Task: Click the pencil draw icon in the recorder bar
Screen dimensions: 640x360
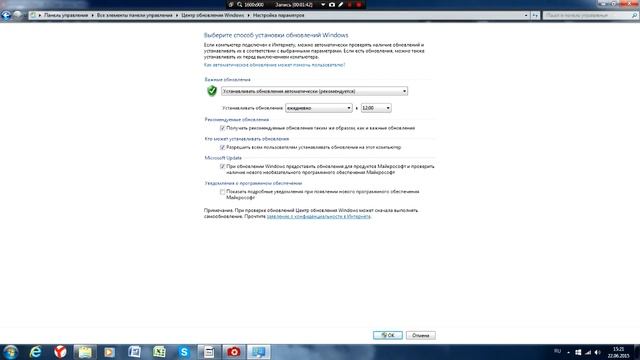Action: (340, 4)
